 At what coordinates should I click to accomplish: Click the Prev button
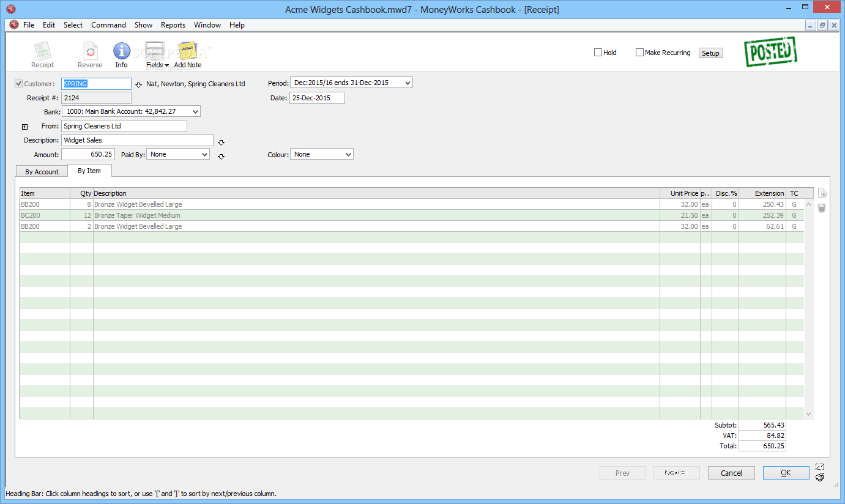[623, 473]
